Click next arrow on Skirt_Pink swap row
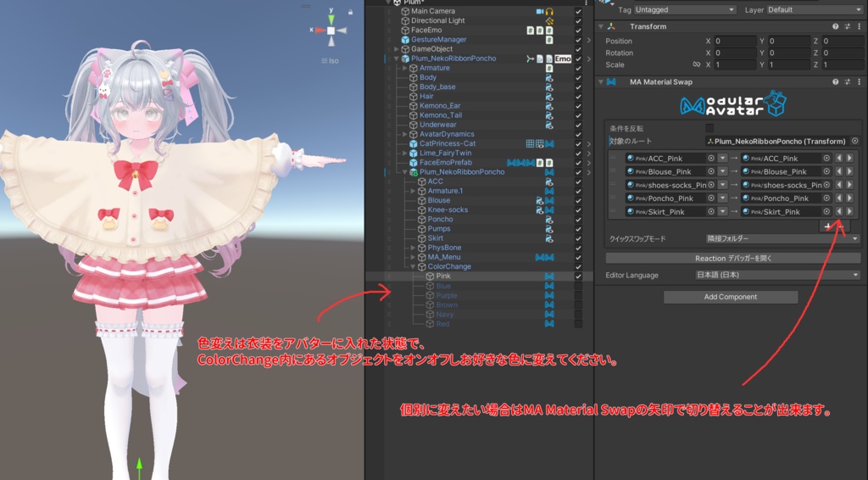868x480 pixels. tap(849, 211)
